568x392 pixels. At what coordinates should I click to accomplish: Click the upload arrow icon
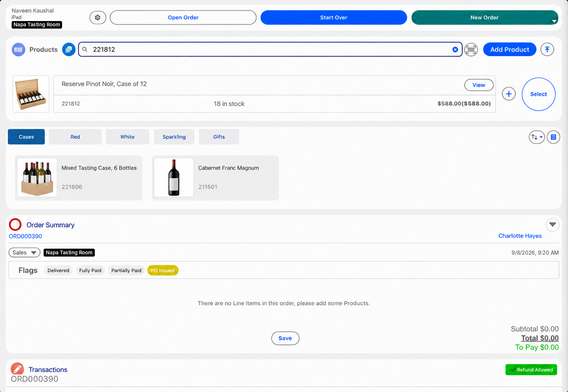[x=547, y=49]
